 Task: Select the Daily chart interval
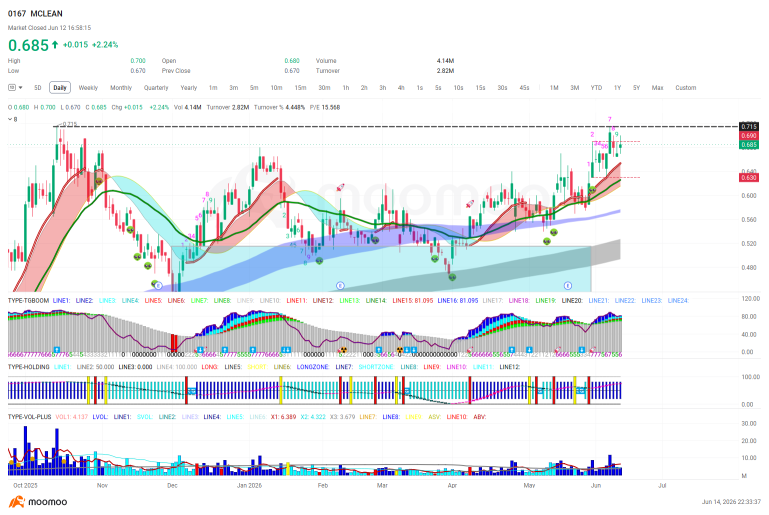[x=60, y=88]
